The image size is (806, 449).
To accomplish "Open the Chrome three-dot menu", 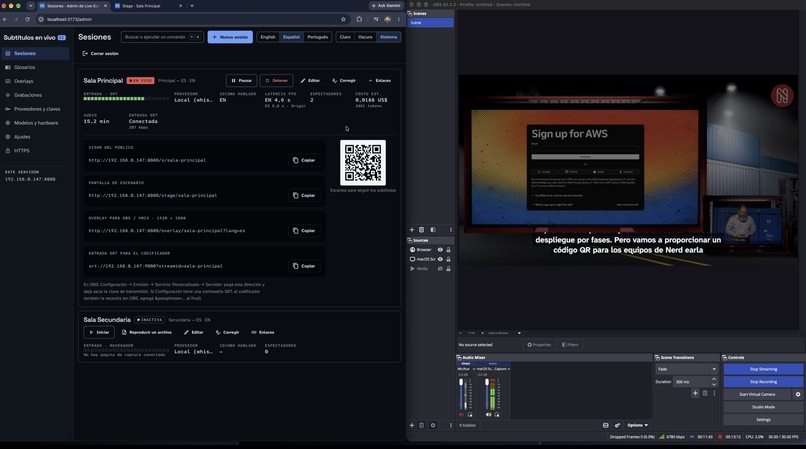I will tap(399, 19).
